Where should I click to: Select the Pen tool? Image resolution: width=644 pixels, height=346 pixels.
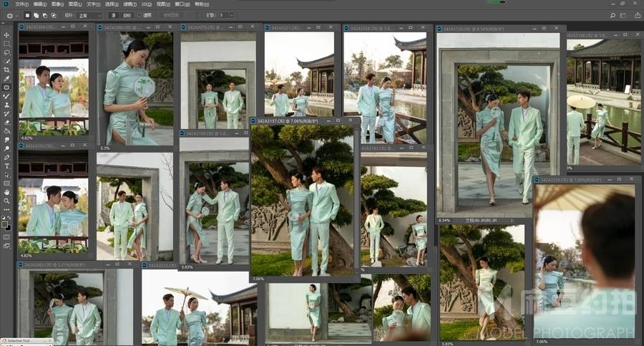[6, 157]
